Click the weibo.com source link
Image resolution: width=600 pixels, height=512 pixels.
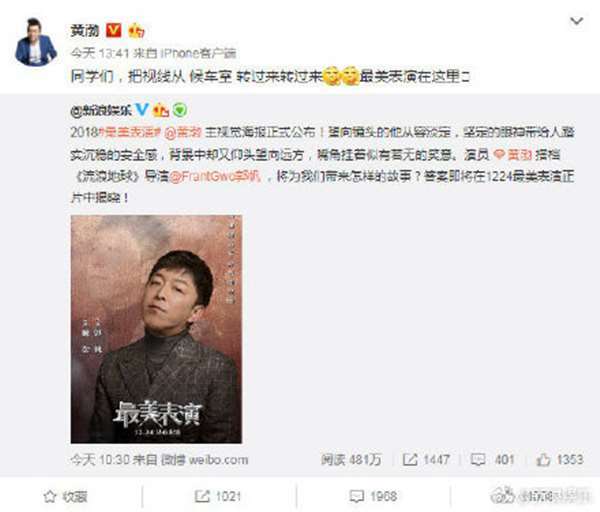[x=218, y=460]
